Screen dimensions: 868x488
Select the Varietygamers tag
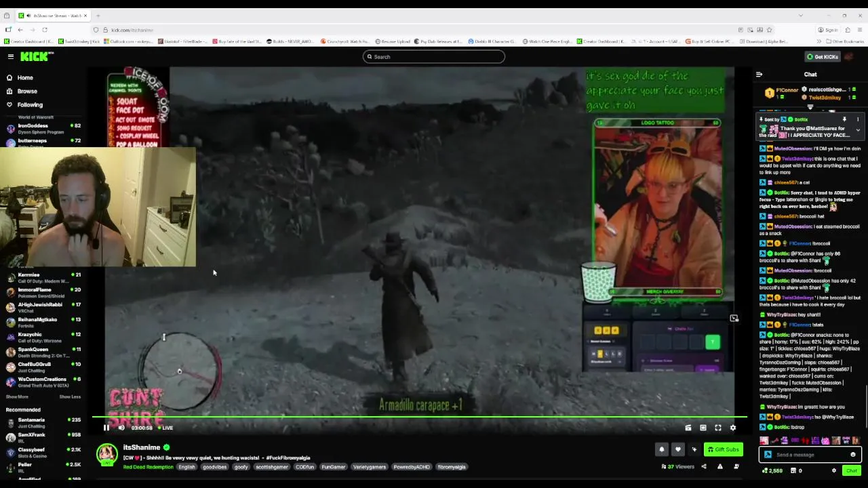369,467
